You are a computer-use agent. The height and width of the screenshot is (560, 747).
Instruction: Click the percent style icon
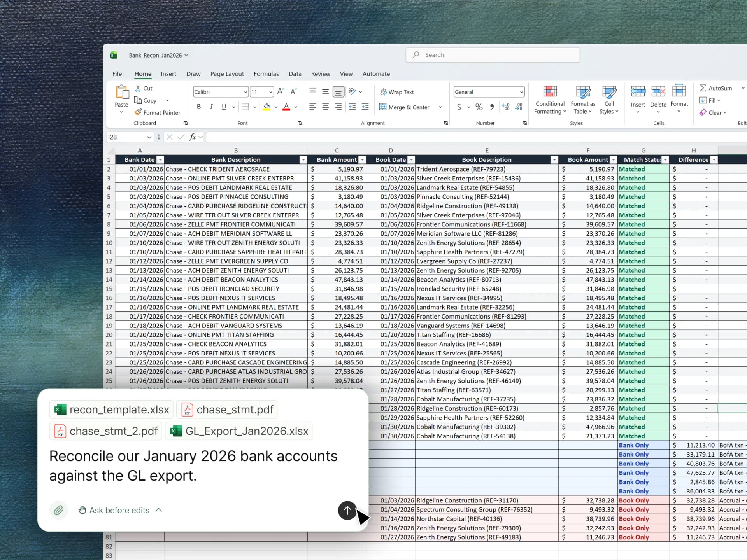tap(479, 107)
